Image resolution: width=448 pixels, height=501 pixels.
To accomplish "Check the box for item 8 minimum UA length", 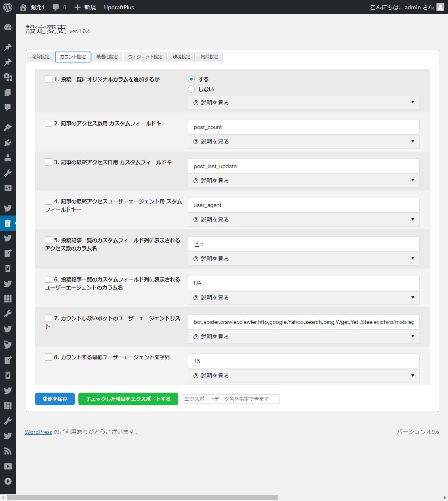I will [x=48, y=357].
